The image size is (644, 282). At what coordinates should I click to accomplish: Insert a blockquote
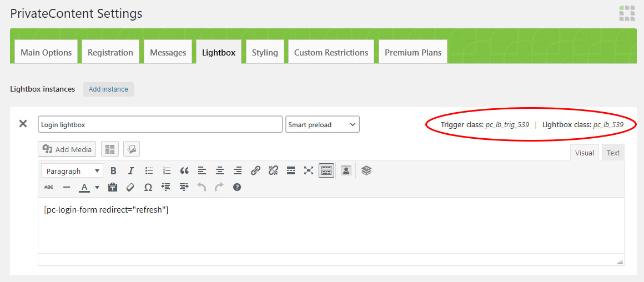click(184, 171)
